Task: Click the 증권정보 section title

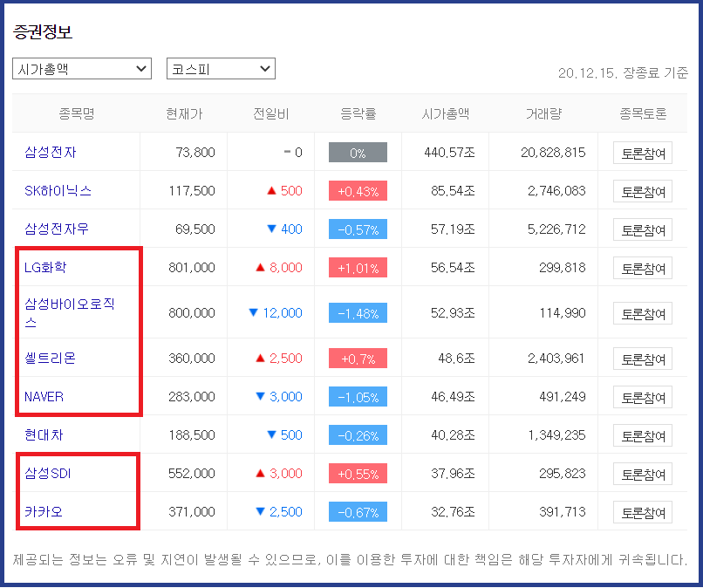Action: click(x=43, y=32)
